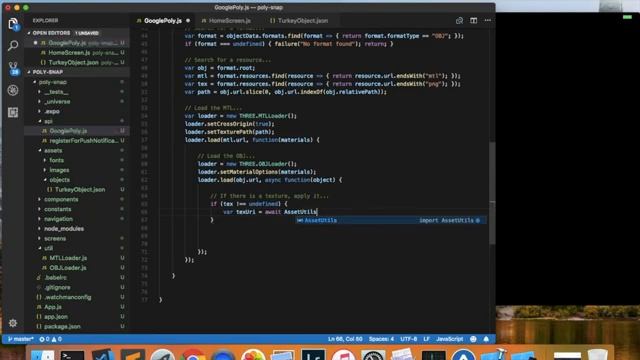640x360 pixels.
Task: Open Xcode from the dock
Action: (x=493, y=355)
